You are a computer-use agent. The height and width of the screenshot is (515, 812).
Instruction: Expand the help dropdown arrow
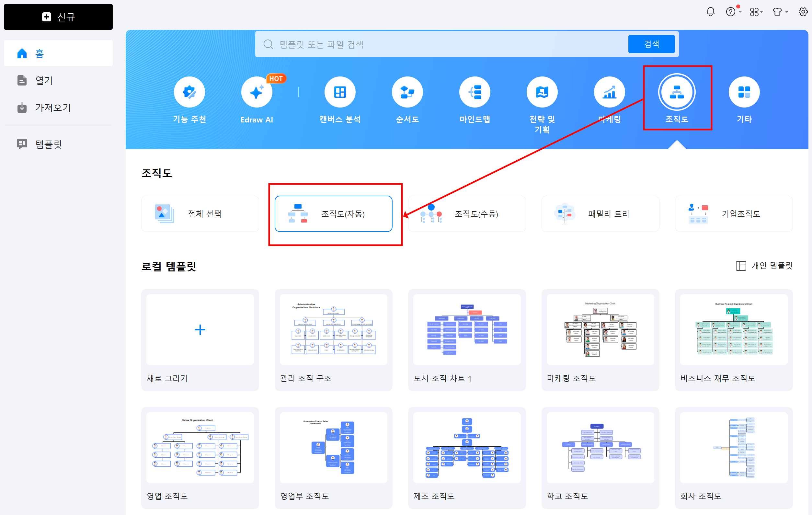tap(740, 12)
